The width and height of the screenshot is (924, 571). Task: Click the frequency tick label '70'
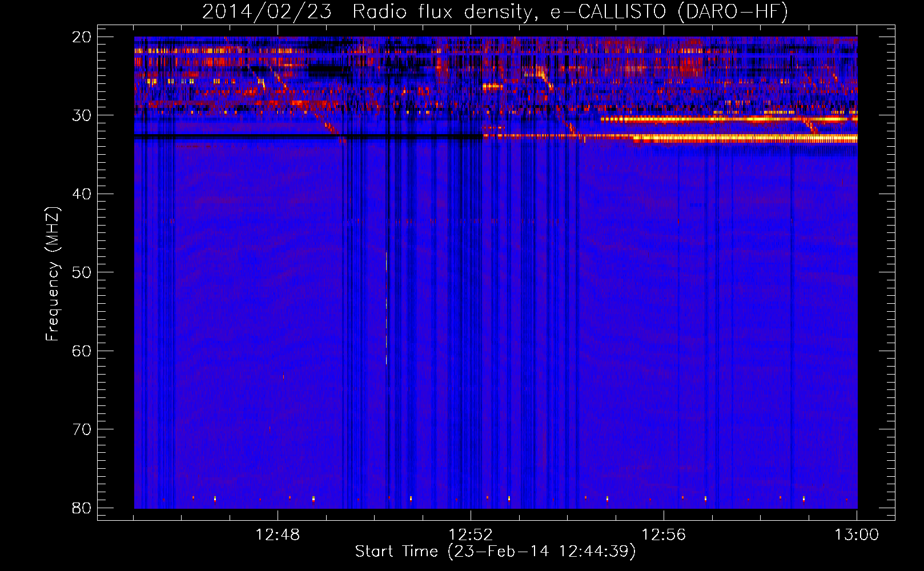pyautogui.click(x=82, y=429)
